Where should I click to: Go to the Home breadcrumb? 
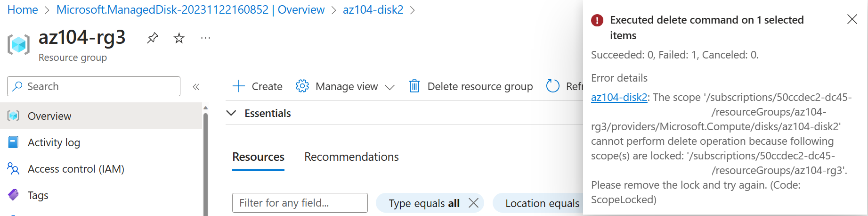[x=23, y=10]
